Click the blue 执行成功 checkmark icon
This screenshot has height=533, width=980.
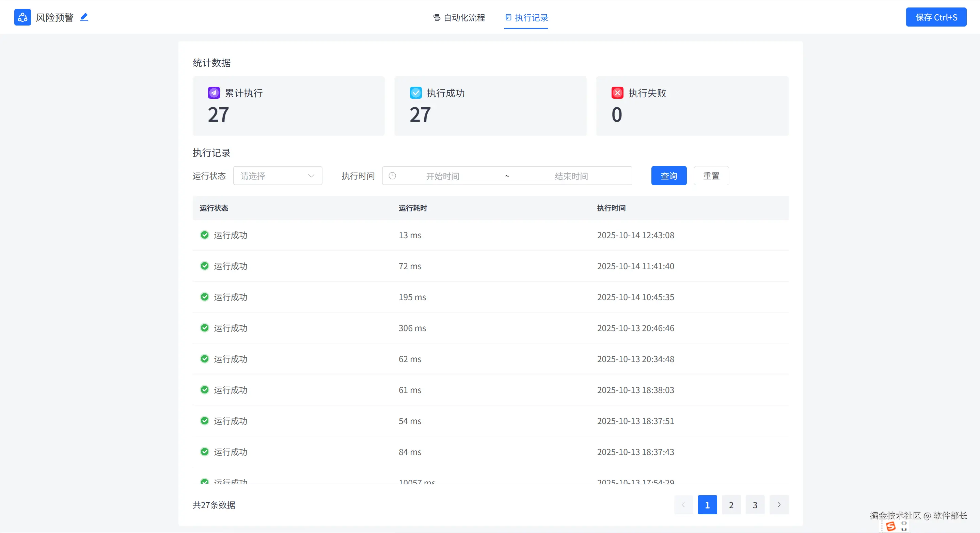tap(415, 93)
